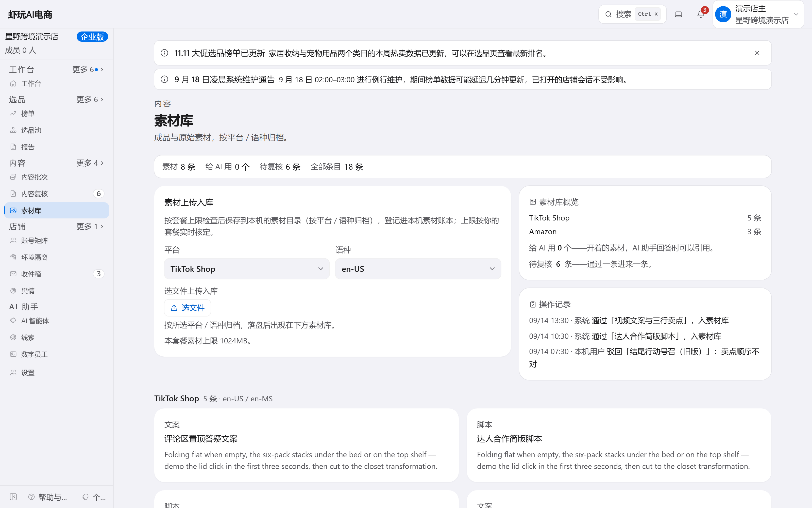This screenshot has width=812, height=508.
Task: Open 环境隔离 page
Action: pyautogui.click(x=56, y=257)
